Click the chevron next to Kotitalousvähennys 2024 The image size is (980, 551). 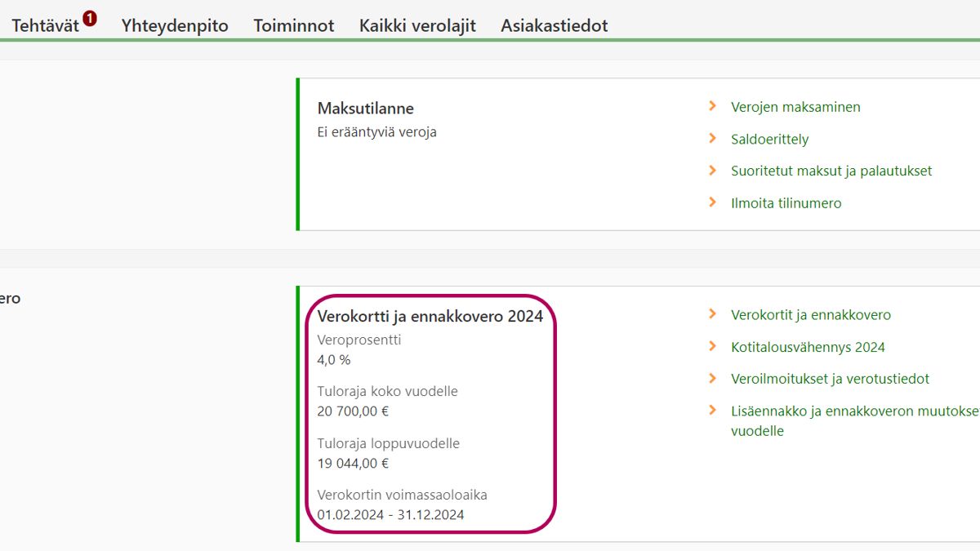tap(712, 346)
